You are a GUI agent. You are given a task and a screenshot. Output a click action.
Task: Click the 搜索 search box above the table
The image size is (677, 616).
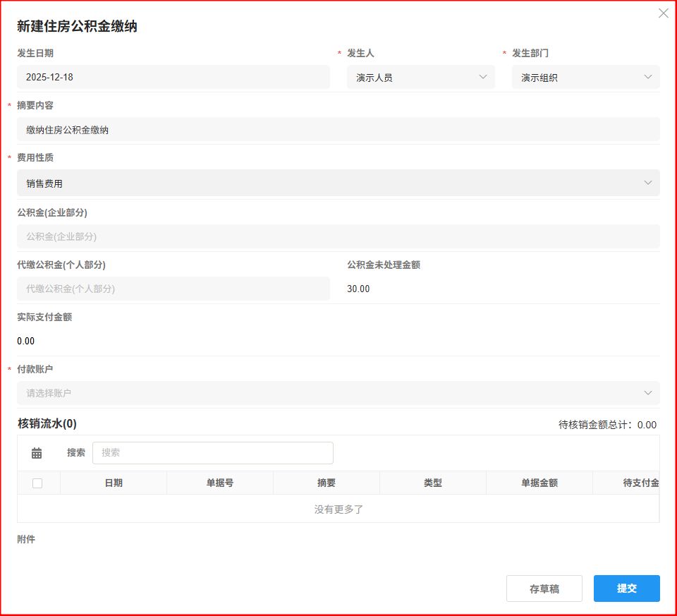point(213,452)
